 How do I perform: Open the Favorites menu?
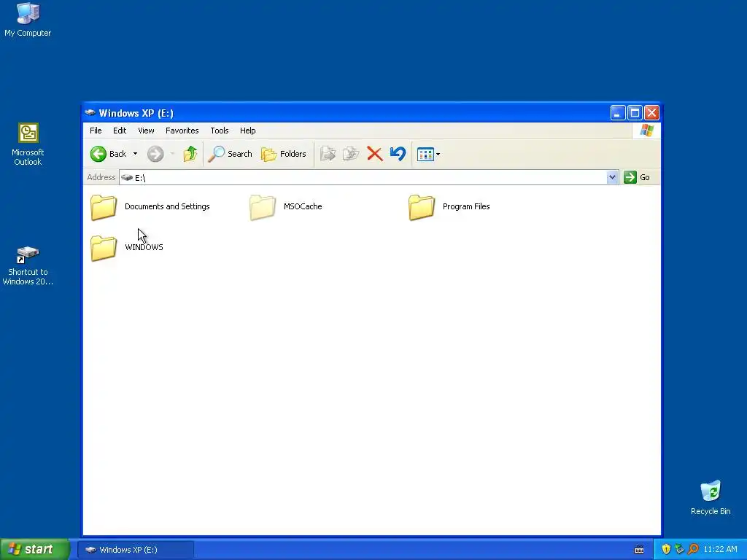(x=182, y=131)
